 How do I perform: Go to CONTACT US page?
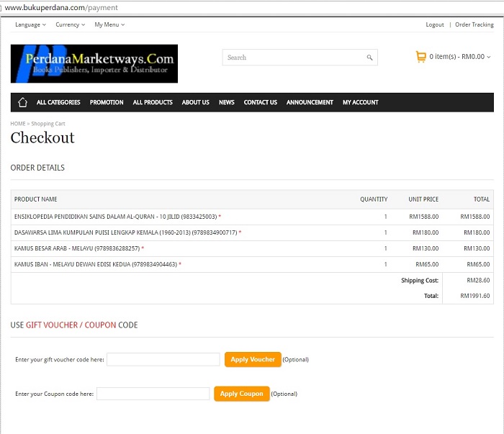[x=261, y=102]
